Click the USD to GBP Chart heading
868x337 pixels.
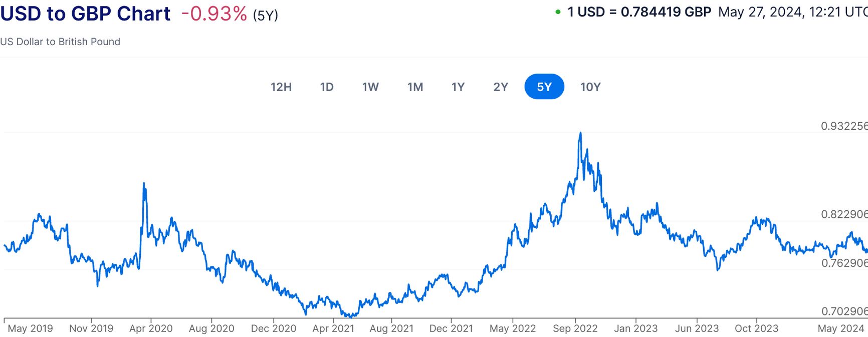pos(85,14)
